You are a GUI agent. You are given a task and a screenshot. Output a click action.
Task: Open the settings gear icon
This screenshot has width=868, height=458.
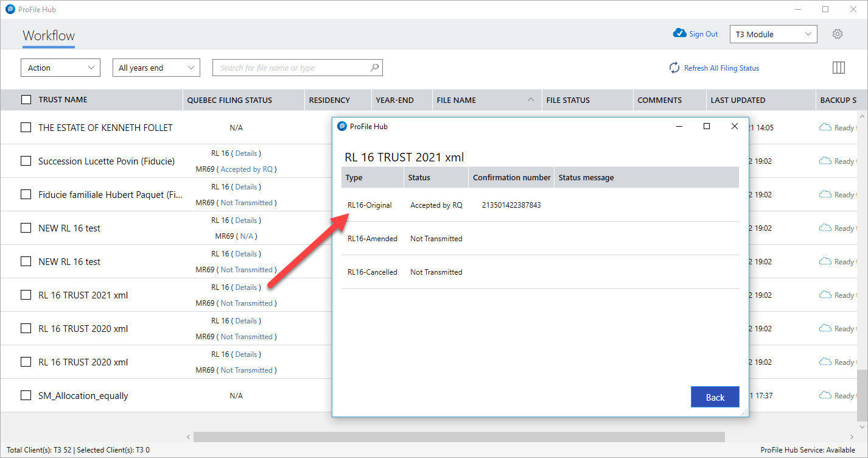(838, 34)
